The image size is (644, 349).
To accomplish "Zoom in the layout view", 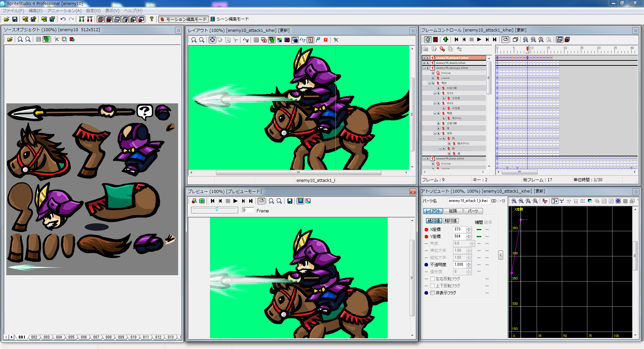I will pos(194,40).
